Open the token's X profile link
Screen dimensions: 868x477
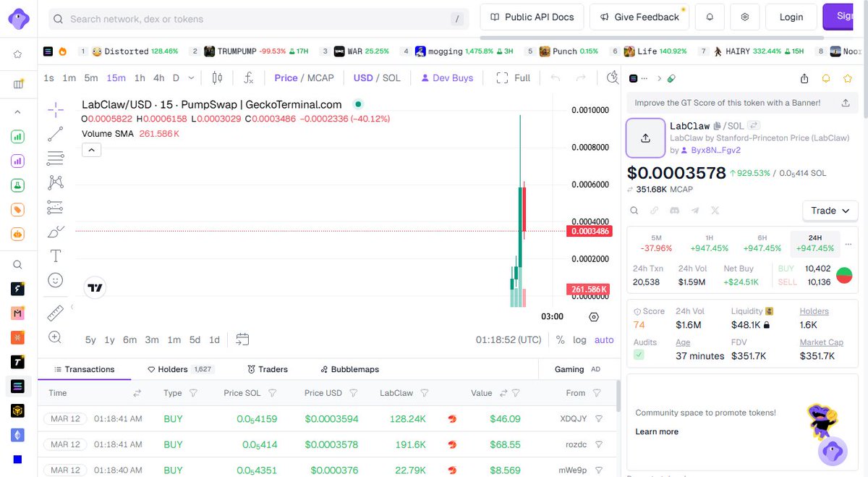click(x=715, y=211)
